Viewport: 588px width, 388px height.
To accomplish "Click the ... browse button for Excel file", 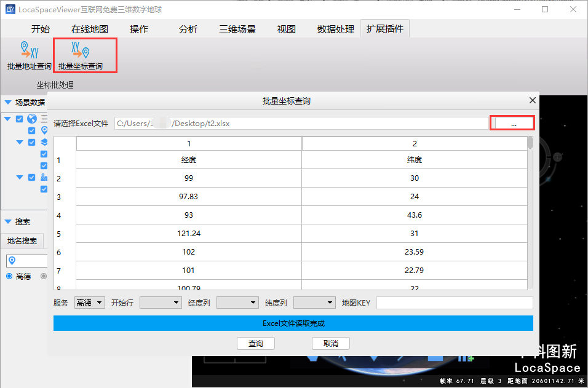I will [x=514, y=123].
